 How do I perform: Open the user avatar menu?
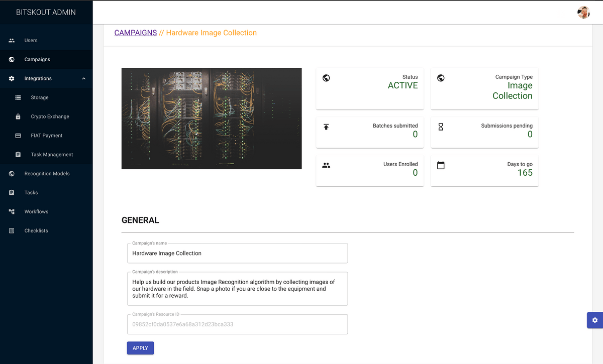tap(583, 12)
